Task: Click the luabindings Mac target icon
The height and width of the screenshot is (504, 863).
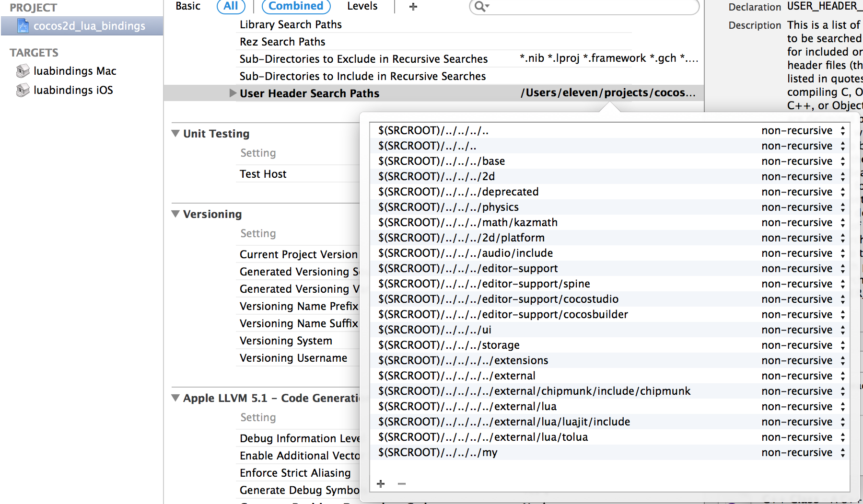Action: 23,71
